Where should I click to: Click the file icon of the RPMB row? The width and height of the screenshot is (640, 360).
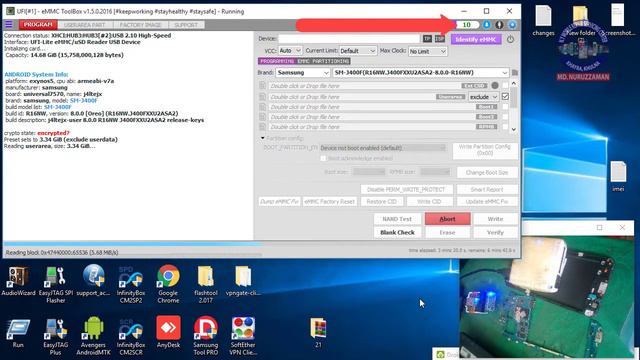point(262,127)
